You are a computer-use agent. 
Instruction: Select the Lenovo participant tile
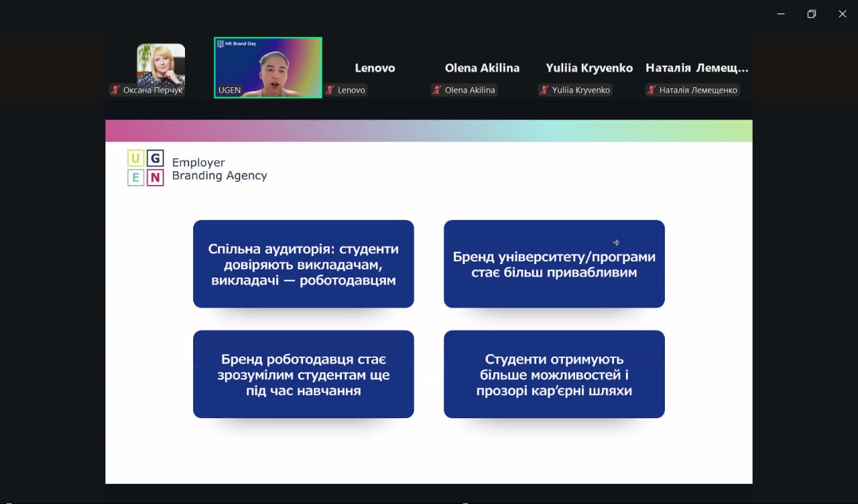[x=375, y=68]
